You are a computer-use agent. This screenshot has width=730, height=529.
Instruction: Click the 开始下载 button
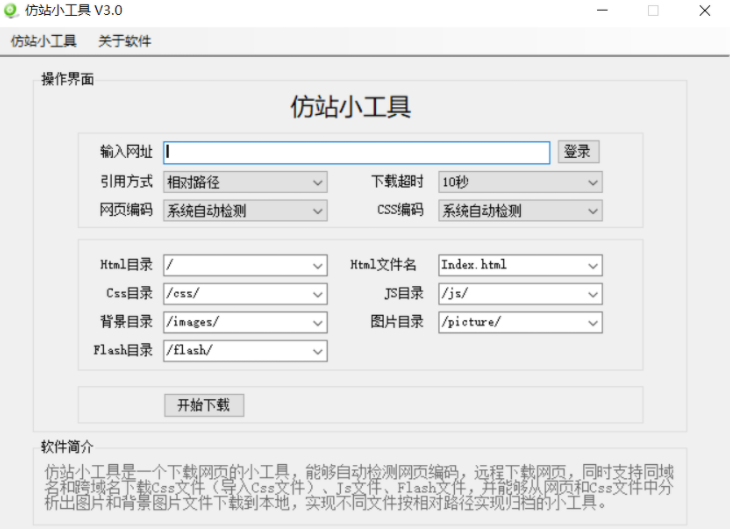point(204,405)
